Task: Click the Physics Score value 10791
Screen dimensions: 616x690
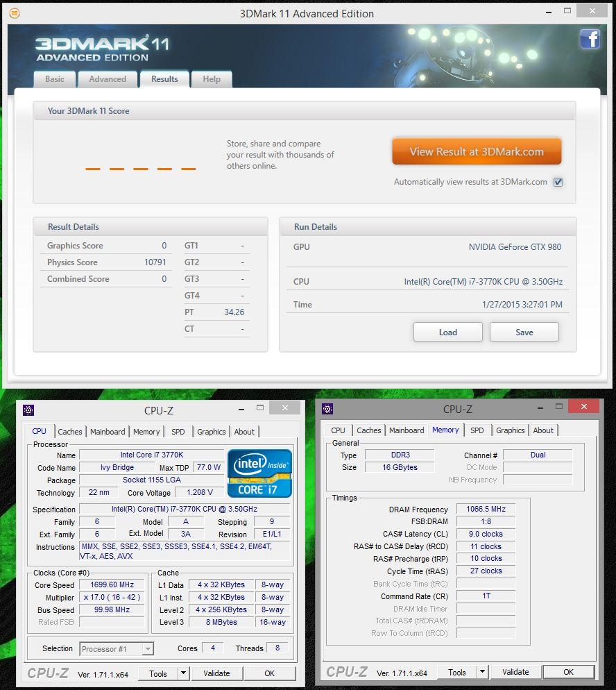Action: (x=155, y=262)
